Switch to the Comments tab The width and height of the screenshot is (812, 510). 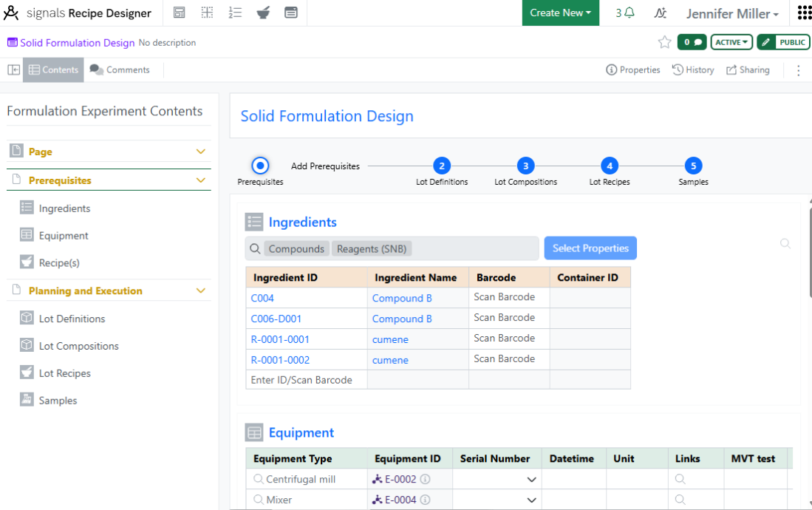point(120,70)
